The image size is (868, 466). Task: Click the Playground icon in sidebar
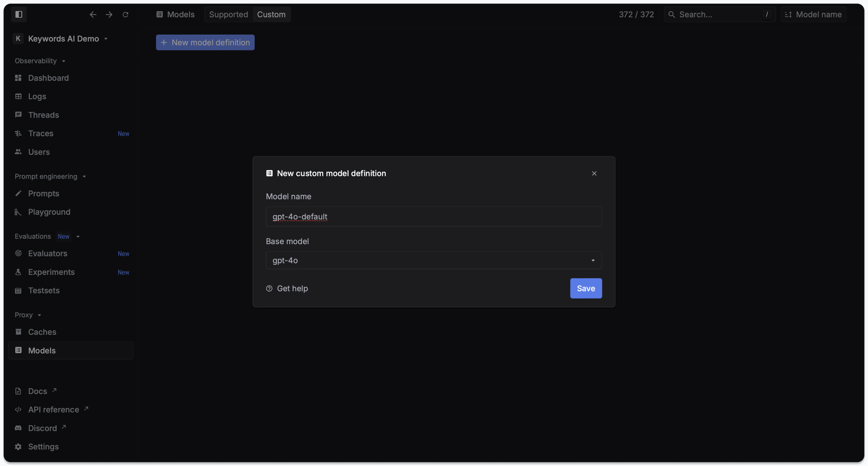coord(18,212)
